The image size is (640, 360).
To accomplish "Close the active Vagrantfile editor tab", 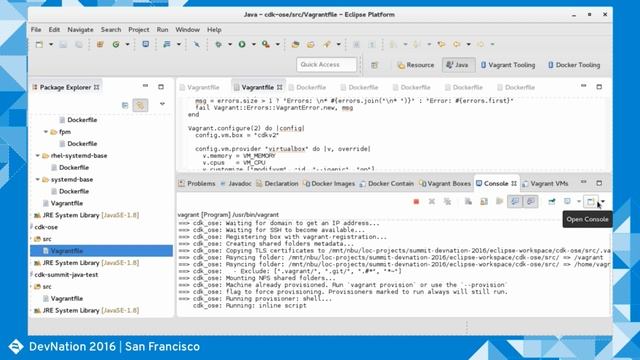I will (x=280, y=87).
